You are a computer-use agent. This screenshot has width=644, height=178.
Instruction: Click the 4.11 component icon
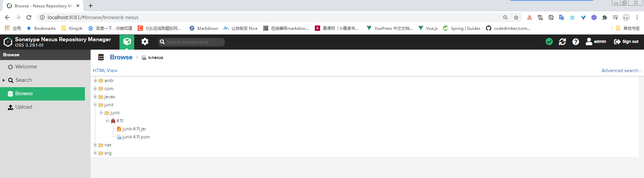113,121
